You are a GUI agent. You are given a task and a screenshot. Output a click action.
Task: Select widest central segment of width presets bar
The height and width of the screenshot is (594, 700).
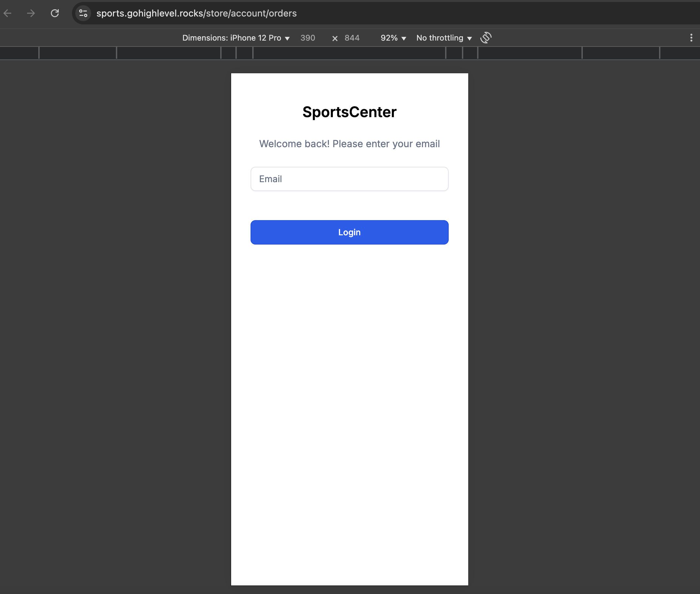pos(349,53)
